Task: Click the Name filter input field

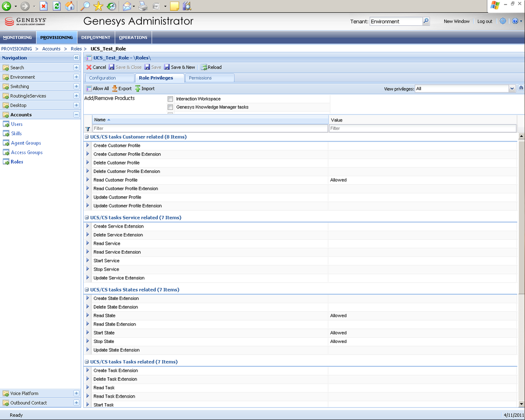Action: point(210,128)
